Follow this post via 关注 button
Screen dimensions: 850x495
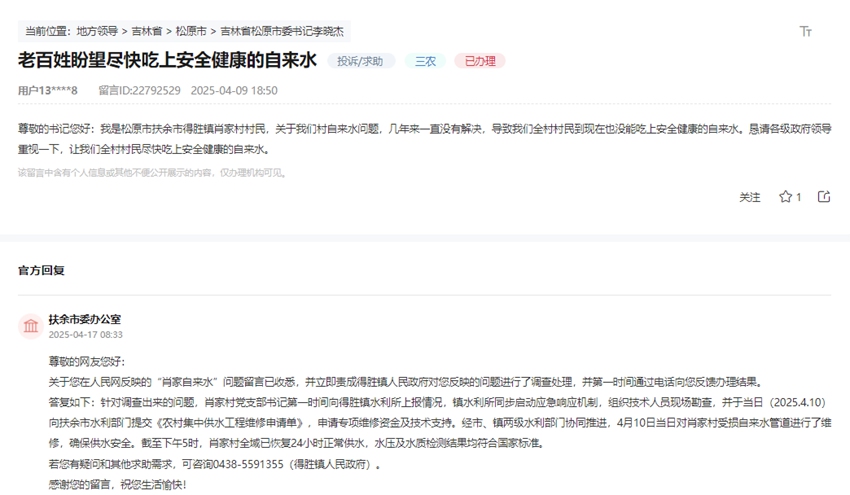tap(750, 197)
